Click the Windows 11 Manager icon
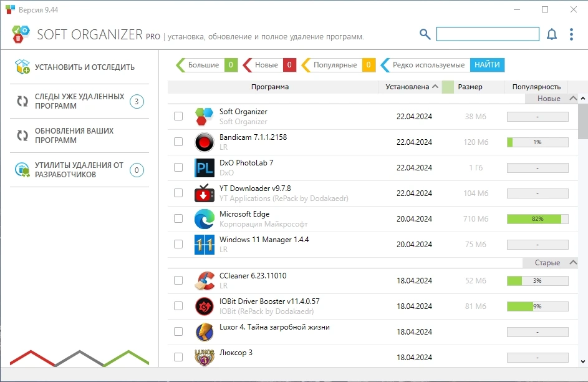This screenshot has height=382, width=588. [205, 244]
